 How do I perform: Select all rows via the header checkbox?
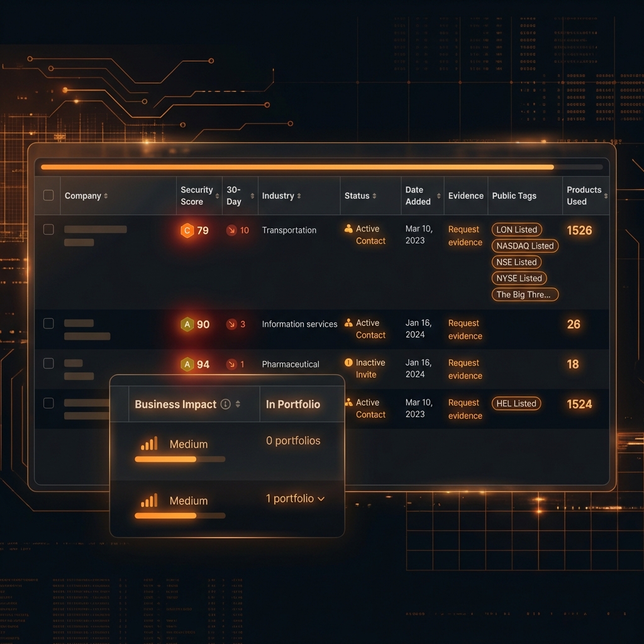coord(48,196)
